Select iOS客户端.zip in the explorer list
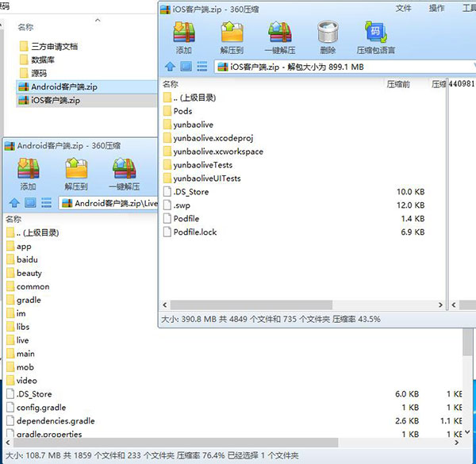 86,101
